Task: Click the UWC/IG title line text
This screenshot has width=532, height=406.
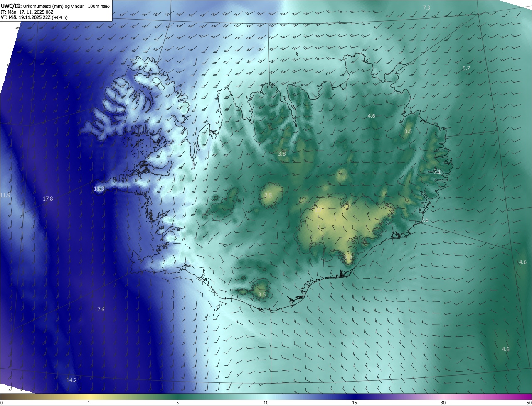Action: (55, 6)
